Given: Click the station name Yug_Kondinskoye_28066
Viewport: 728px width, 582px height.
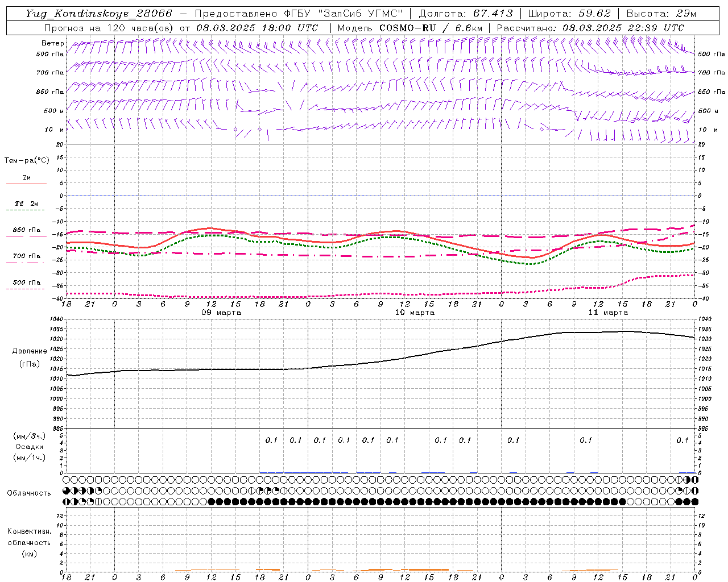Looking at the screenshot, I should [x=98, y=14].
